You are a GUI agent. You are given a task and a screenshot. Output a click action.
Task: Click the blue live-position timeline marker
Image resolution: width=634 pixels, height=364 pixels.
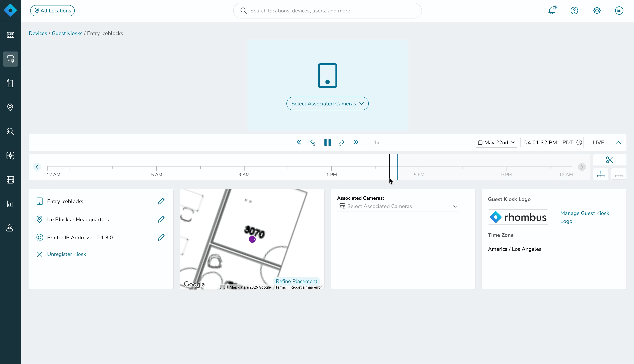(x=397, y=167)
